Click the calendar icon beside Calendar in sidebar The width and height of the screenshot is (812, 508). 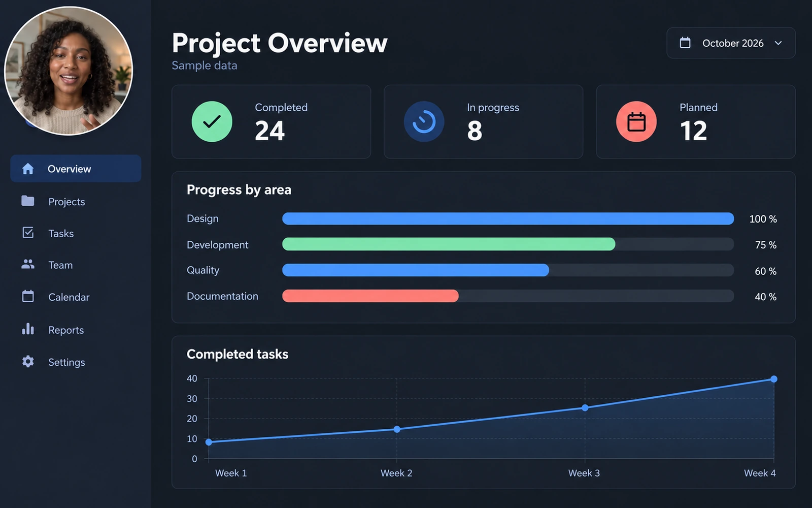tap(28, 296)
